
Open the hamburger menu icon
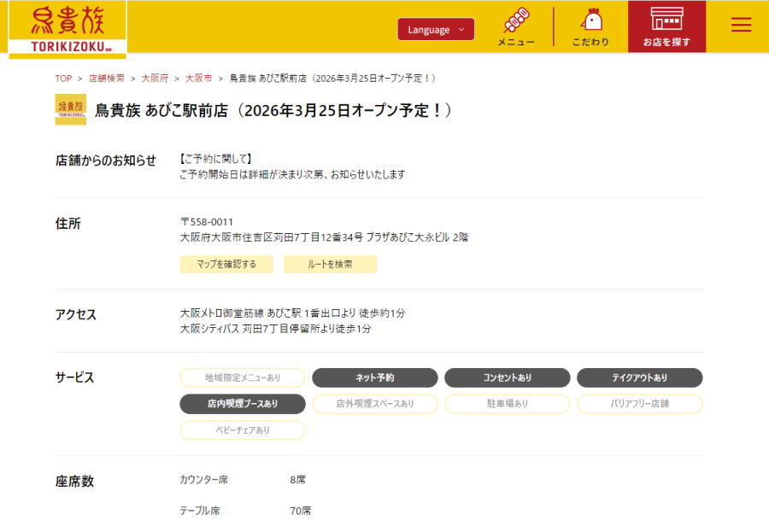click(741, 26)
